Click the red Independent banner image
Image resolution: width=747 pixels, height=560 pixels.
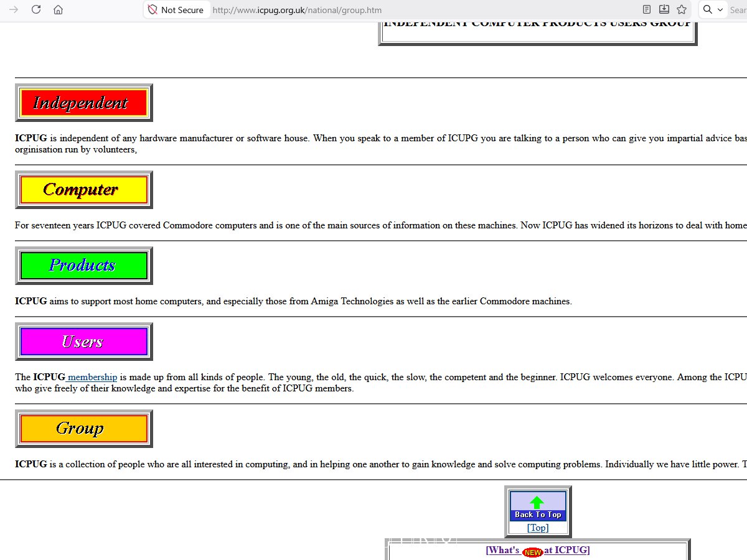83,103
